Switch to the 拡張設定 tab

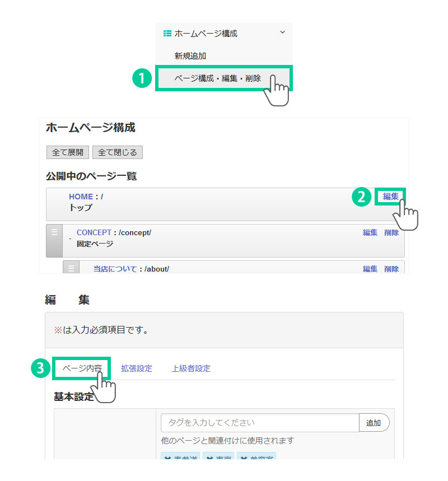click(137, 368)
